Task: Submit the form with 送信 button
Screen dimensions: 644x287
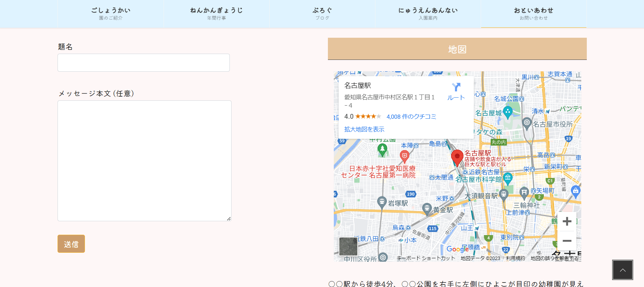Action: pyautogui.click(x=71, y=244)
